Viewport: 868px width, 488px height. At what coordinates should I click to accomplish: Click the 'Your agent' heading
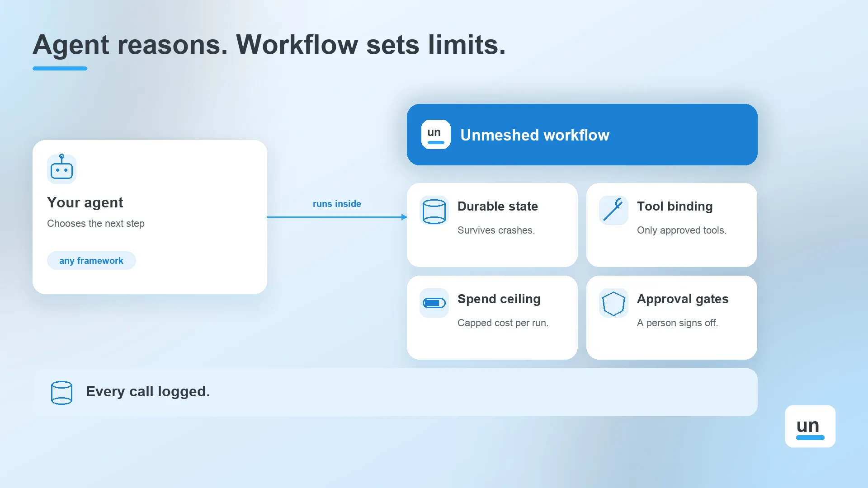click(x=85, y=202)
